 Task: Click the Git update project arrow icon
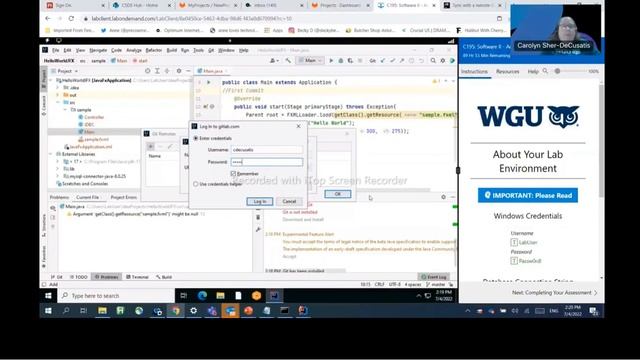(382, 61)
